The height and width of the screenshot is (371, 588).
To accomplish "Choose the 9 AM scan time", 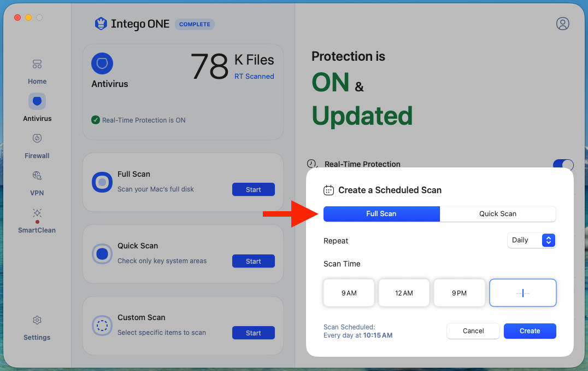I will click(x=349, y=293).
